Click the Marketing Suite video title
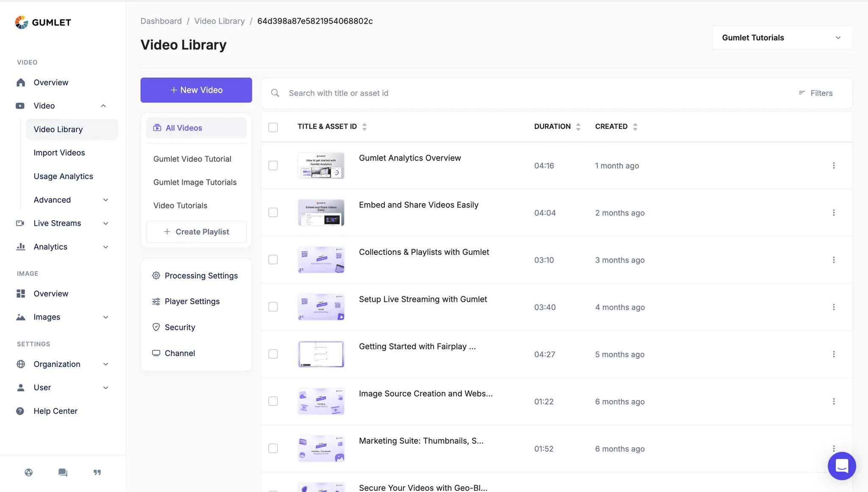This screenshot has width=868, height=492. tap(421, 441)
